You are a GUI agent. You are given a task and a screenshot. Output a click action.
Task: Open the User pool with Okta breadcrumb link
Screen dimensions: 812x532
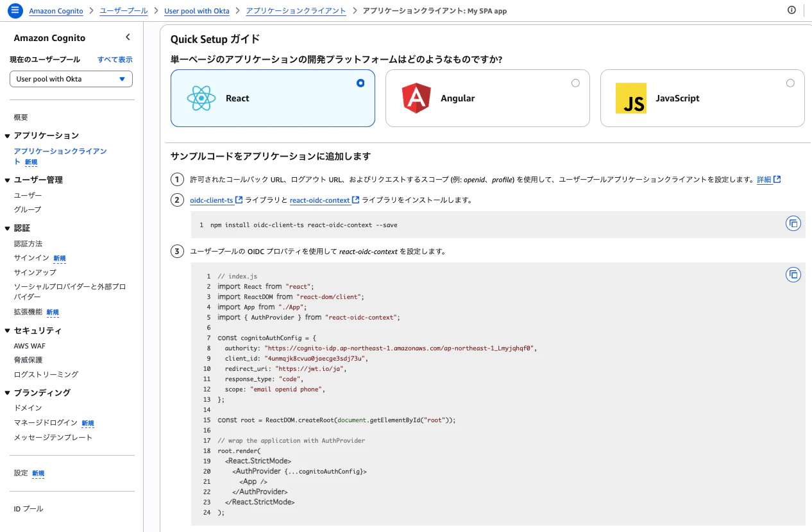pyautogui.click(x=197, y=10)
